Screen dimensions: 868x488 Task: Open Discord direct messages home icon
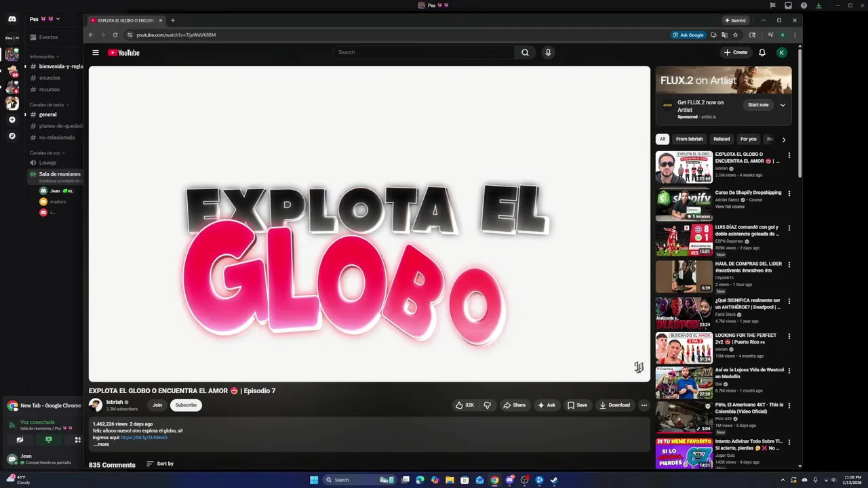pos(12,19)
